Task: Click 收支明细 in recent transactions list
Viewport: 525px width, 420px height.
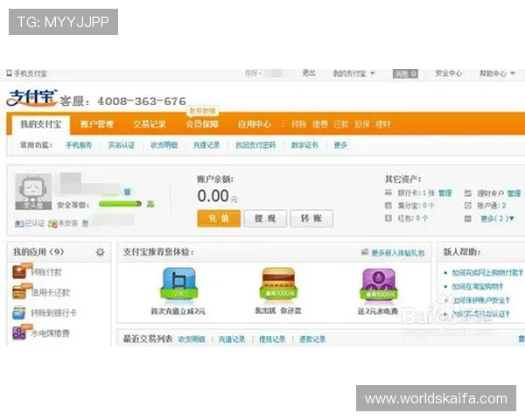Action: click(191, 339)
